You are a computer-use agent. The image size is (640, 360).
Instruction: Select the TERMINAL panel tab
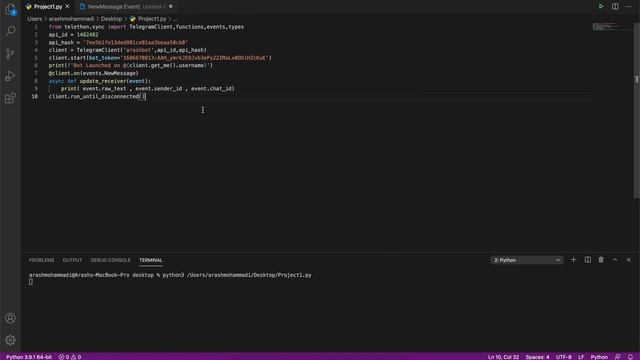click(x=151, y=260)
